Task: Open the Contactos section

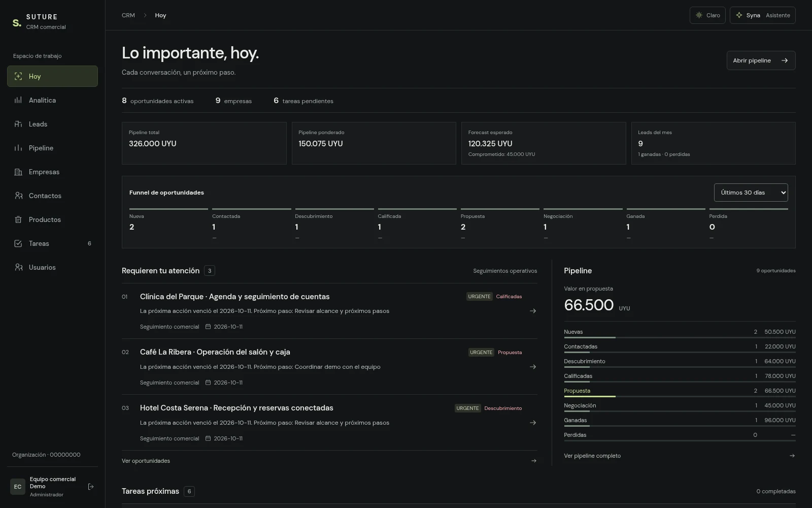Action: coord(52,196)
